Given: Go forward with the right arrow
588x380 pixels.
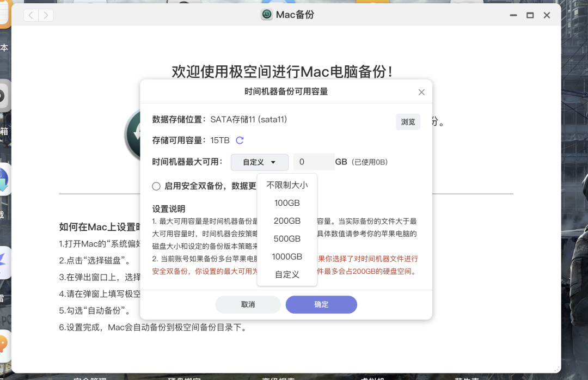Looking at the screenshot, I should [46, 15].
